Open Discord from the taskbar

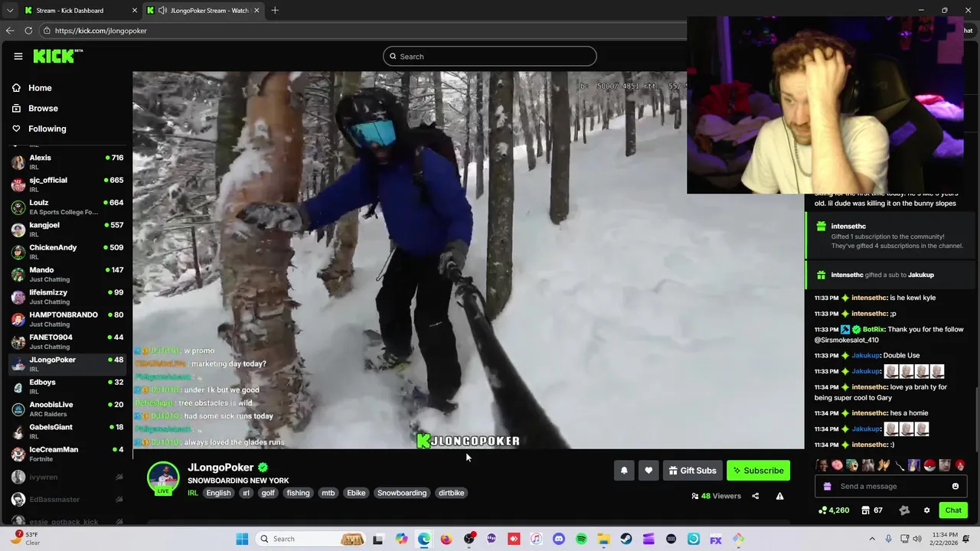(558, 539)
